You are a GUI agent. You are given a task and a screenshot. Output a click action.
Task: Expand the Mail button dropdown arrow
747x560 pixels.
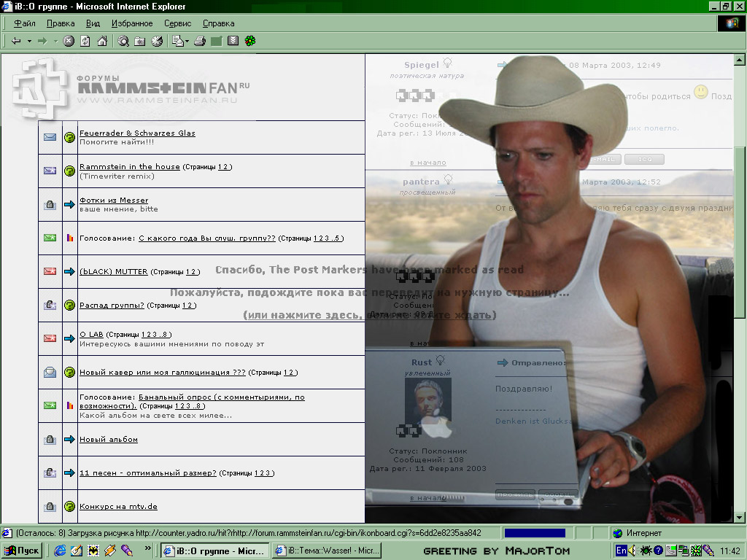tap(187, 41)
